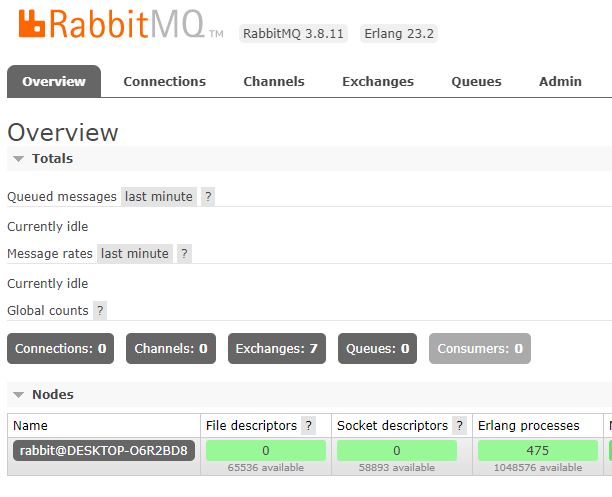Open node rabbit@DESKTOP-O6R2BD8 details
Screen dimensions: 612x497
(104, 451)
